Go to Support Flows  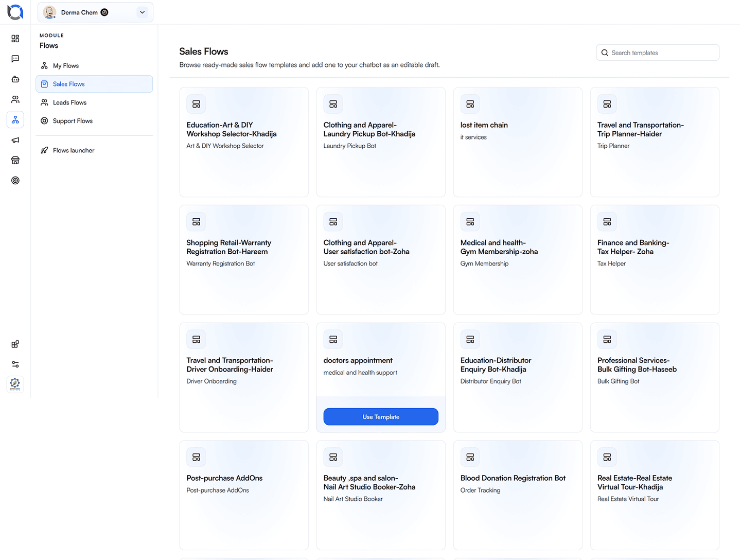(x=94, y=121)
